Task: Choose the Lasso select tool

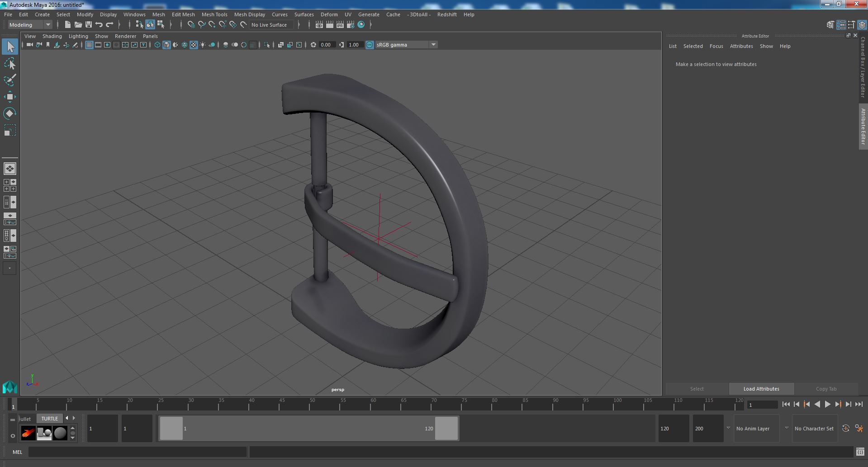Action: point(10,64)
